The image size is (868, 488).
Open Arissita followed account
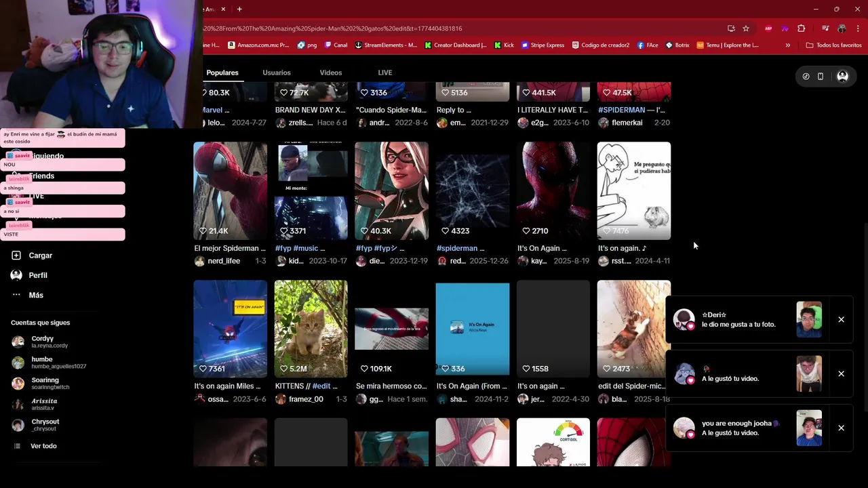pyautogui.click(x=34, y=404)
